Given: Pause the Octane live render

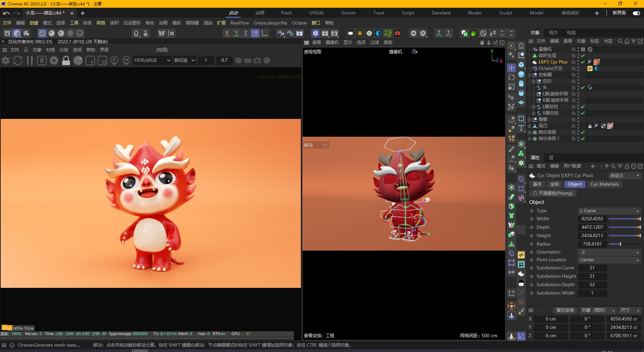Looking at the screenshot, I should tap(30, 60).
